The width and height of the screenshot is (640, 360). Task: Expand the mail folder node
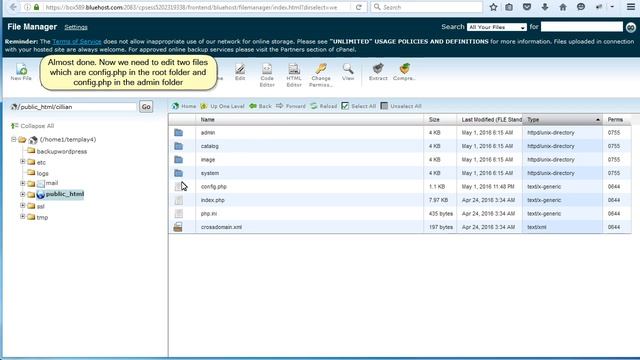pyautogui.click(x=23, y=183)
